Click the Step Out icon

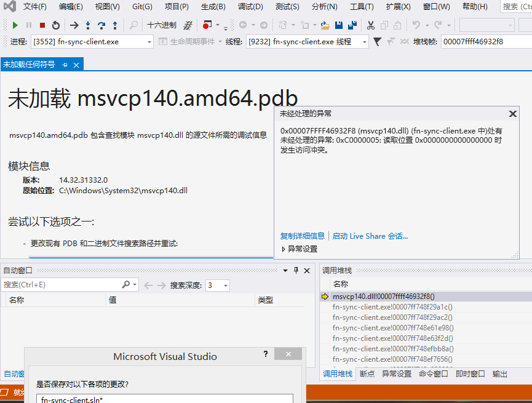[114, 25]
